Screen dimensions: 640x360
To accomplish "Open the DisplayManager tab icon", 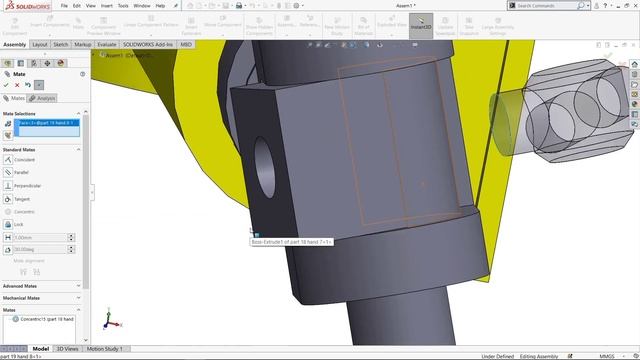I will [x=61, y=63].
